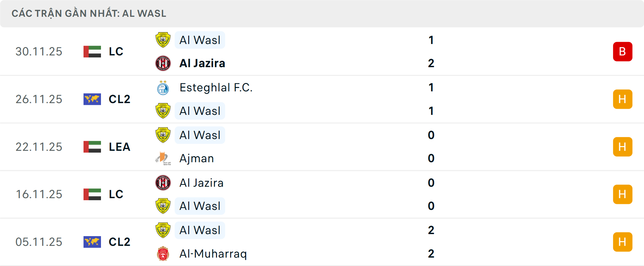Click the Esteghlal F.C. team name
Screen dimensions: 644x266
(x=216, y=88)
